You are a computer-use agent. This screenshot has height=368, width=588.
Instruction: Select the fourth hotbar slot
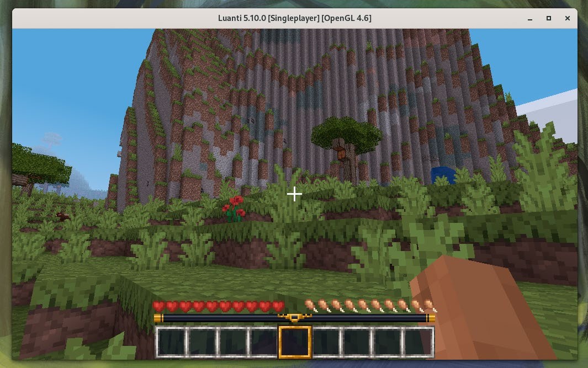pyautogui.click(x=263, y=342)
